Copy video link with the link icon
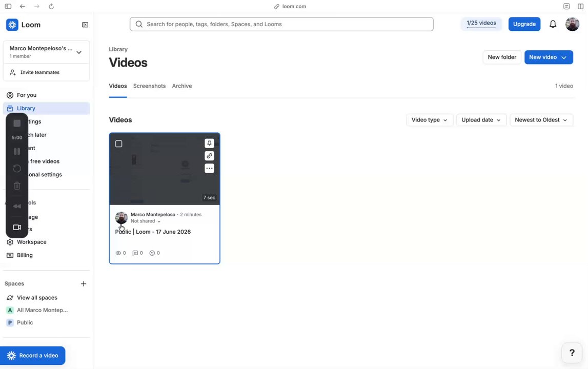 click(209, 156)
